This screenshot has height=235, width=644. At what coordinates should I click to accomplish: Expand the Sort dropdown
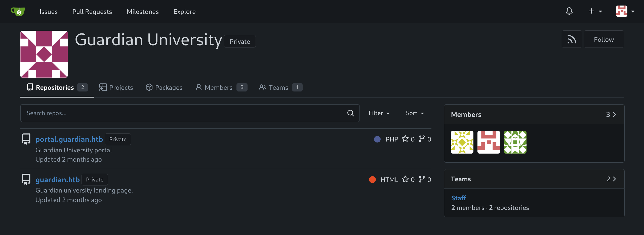coord(415,113)
